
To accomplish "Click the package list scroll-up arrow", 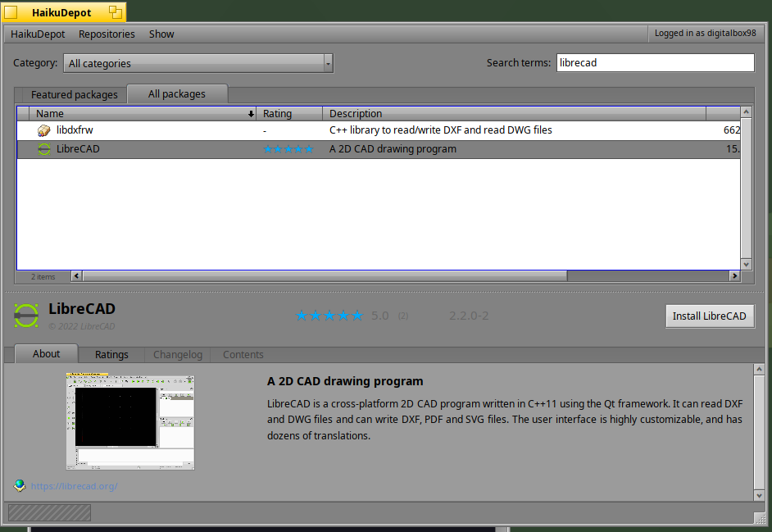I will pyautogui.click(x=747, y=112).
